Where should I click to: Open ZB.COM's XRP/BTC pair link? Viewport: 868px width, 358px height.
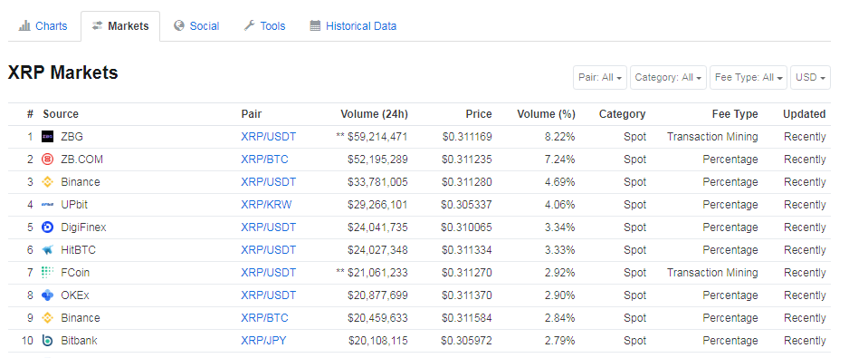tap(264, 159)
